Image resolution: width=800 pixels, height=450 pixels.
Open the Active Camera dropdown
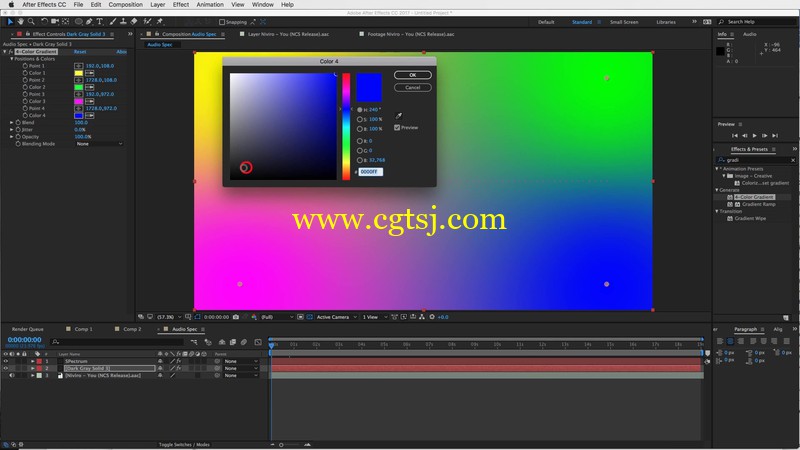point(336,317)
